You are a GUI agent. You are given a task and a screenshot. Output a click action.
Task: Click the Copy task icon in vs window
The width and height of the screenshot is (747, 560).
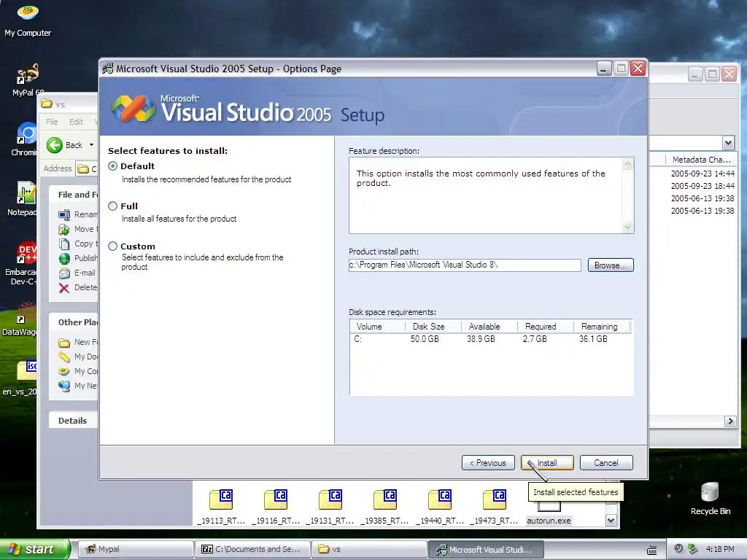[64, 244]
